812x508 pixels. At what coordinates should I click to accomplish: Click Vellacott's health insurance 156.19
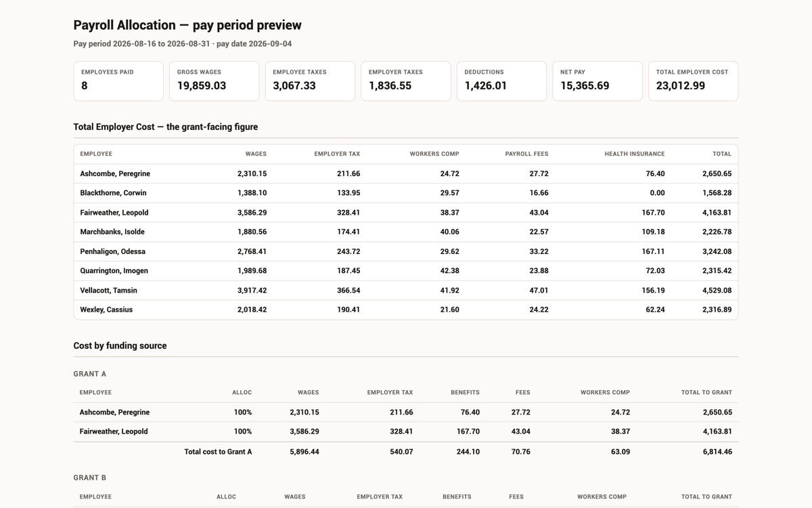coord(653,290)
